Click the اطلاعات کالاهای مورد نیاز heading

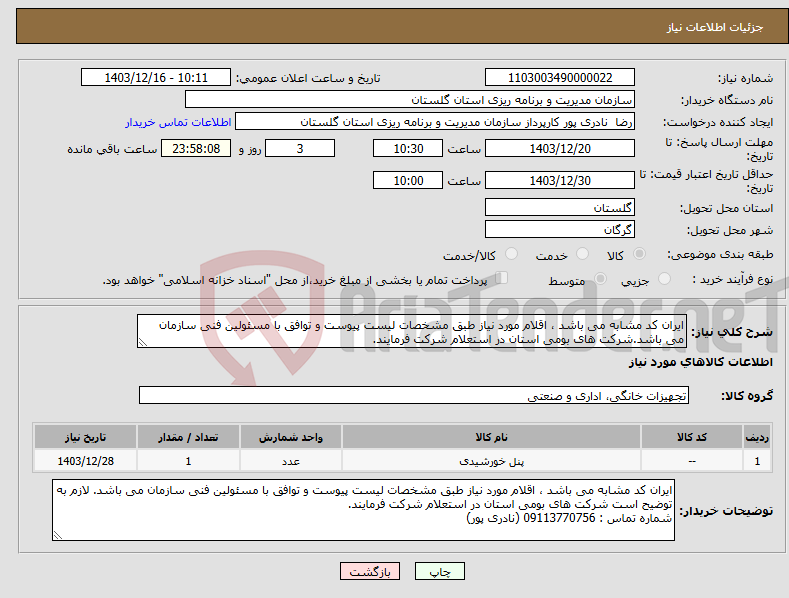pyautogui.click(x=700, y=362)
